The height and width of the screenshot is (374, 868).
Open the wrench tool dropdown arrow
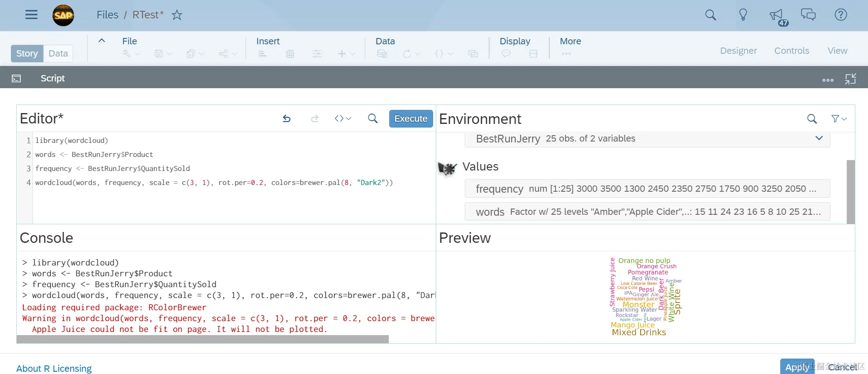pos(138,54)
